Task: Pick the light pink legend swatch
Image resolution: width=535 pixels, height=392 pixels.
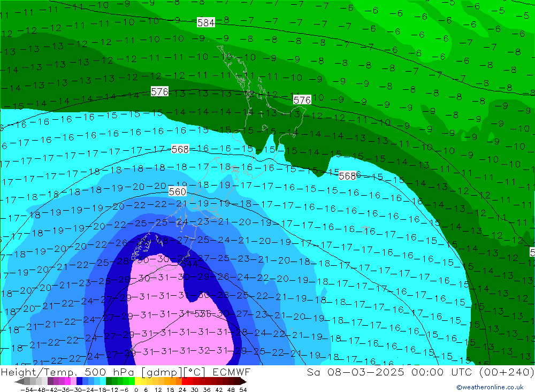Action: [x=73, y=381]
